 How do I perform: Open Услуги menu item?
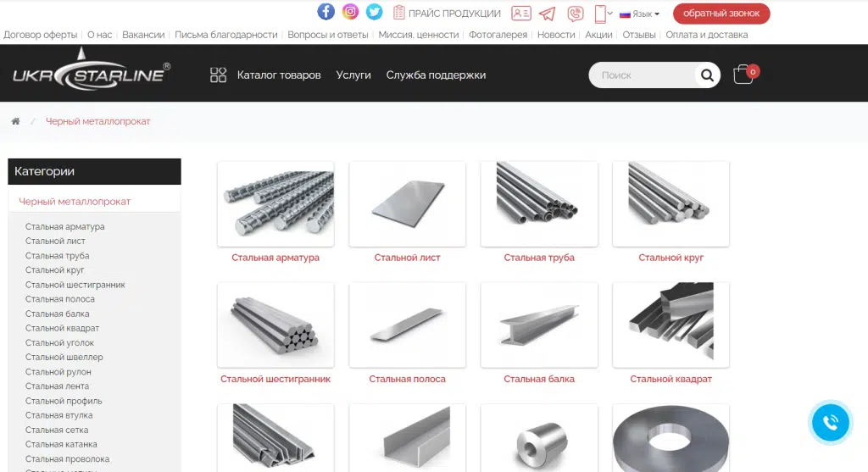click(353, 75)
